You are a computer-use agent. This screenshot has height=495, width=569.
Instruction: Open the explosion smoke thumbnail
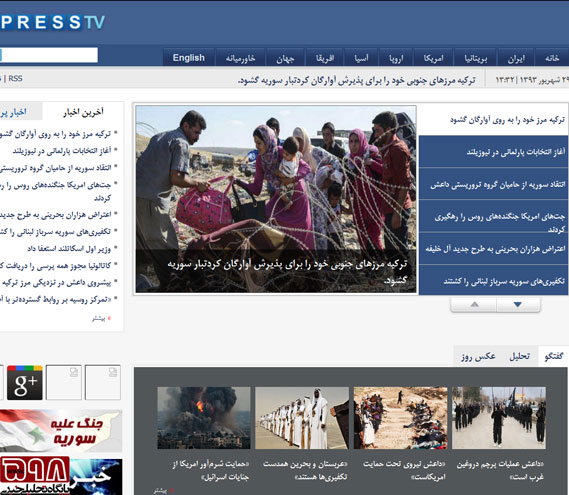204,418
